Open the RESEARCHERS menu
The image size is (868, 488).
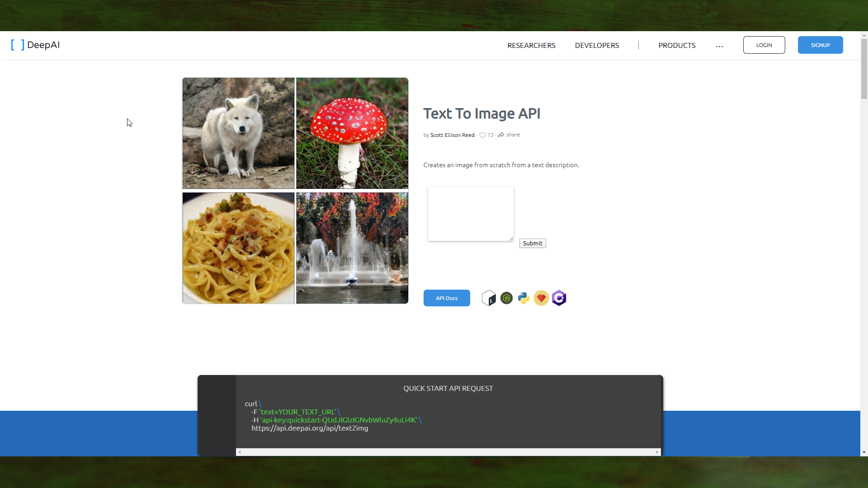(531, 45)
